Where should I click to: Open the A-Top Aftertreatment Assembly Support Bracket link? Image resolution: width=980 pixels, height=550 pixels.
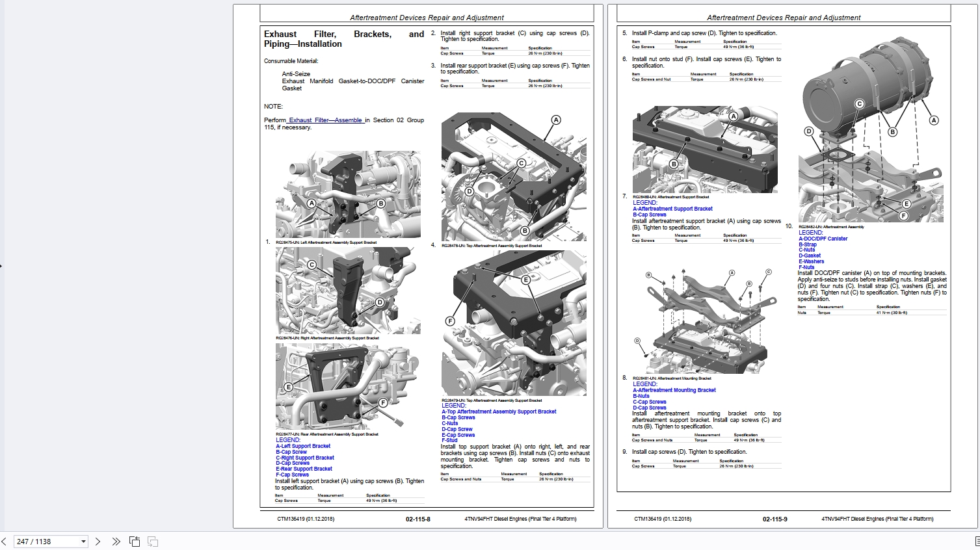coord(498,411)
